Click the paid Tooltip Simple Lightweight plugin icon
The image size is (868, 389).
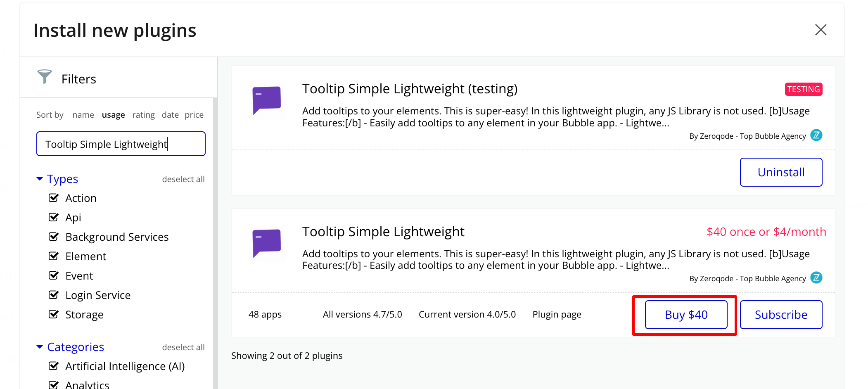click(x=267, y=243)
